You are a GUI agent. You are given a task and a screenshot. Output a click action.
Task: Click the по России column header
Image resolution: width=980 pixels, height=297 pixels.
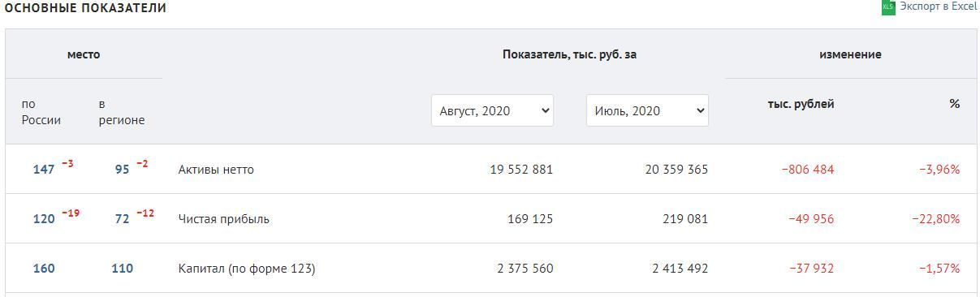pyautogui.click(x=41, y=112)
